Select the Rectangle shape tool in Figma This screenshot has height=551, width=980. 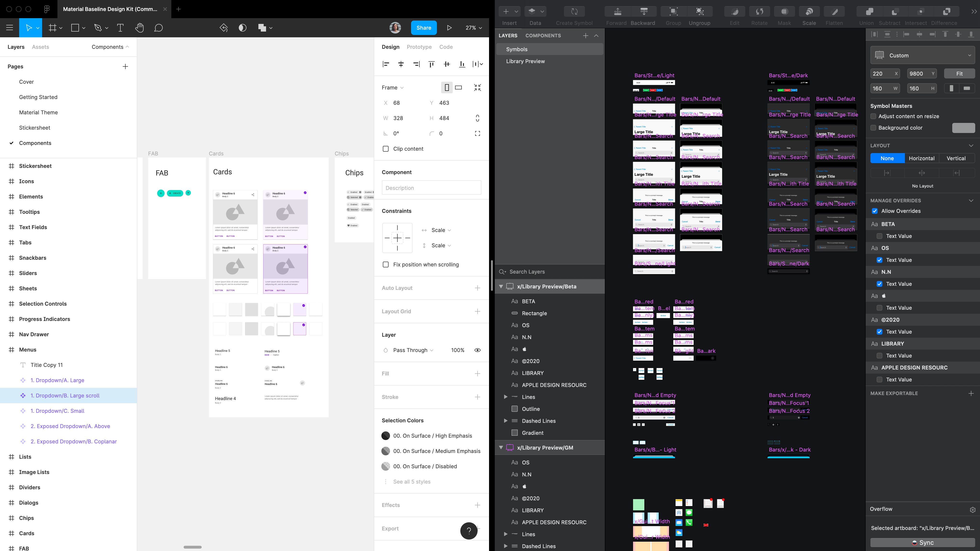[x=75, y=28]
